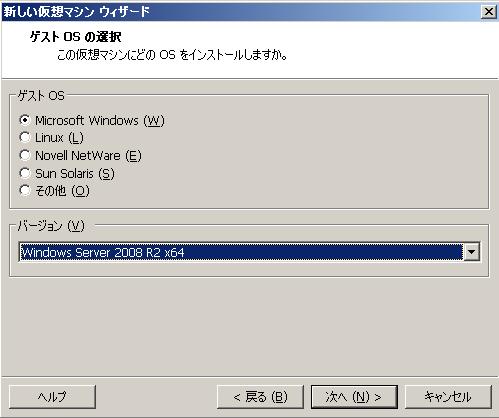Pick Sun Solaris as guest OS
This screenshot has height=418, width=499.
(25, 173)
